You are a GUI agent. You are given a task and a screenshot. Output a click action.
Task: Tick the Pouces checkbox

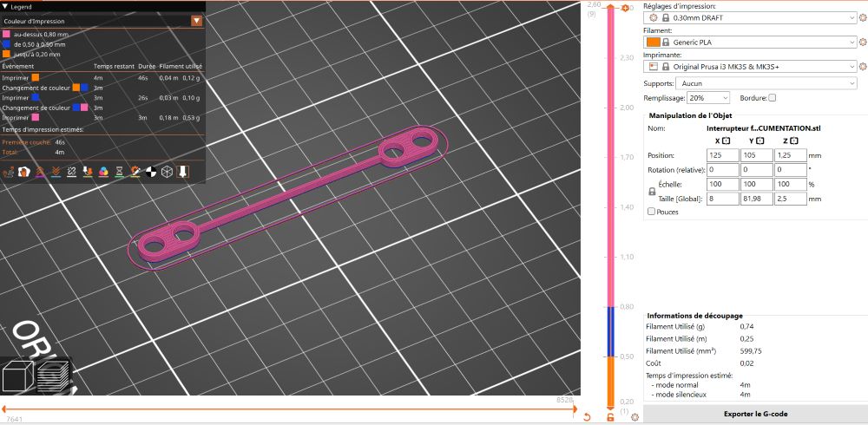point(651,212)
